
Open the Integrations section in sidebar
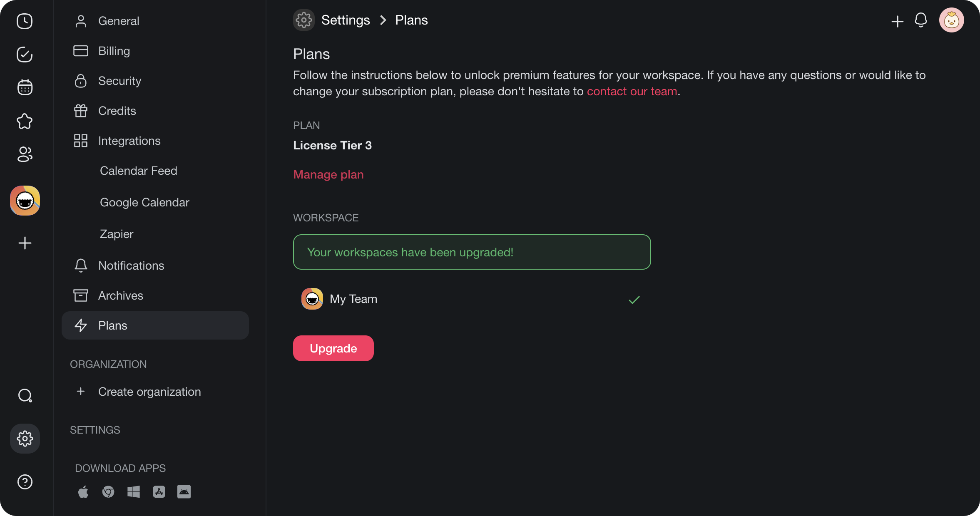point(129,141)
